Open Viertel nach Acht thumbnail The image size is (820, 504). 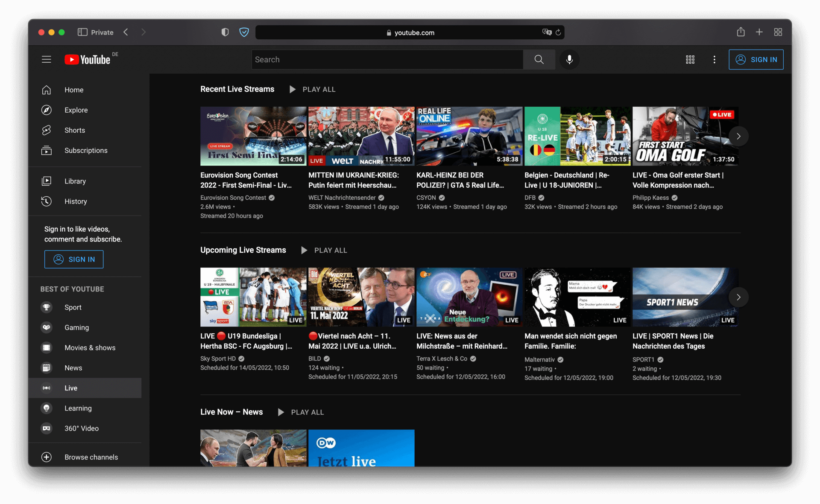361,297
